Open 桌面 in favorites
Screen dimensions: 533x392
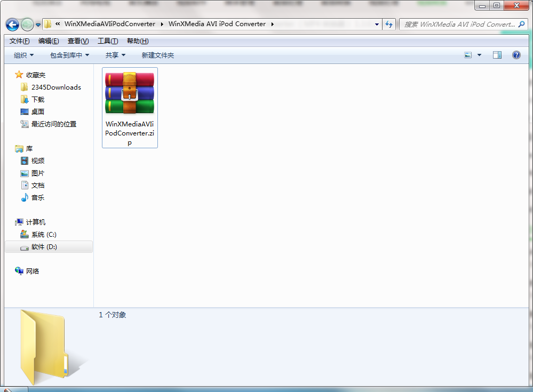coord(38,112)
